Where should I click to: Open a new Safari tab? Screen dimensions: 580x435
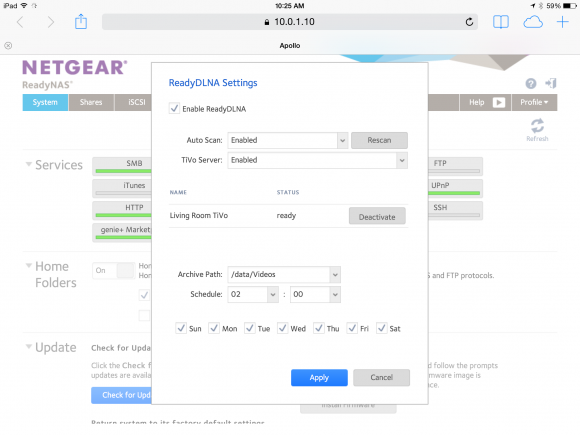[562, 22]
